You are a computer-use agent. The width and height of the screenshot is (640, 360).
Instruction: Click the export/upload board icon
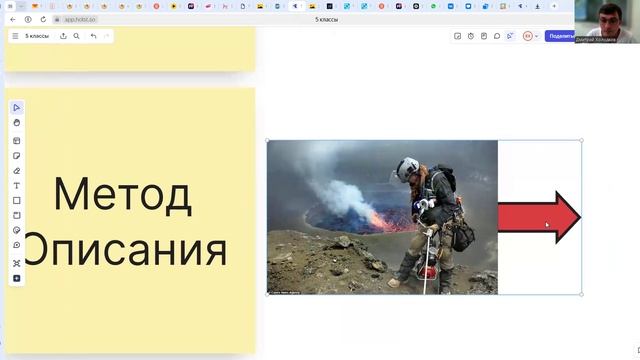[63, 36]
